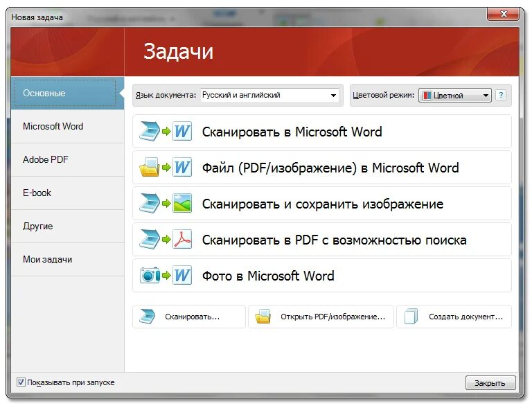Click Word icon in Scan to Microsoft Word row
532x408 pixels.
(x=182, y=131)
